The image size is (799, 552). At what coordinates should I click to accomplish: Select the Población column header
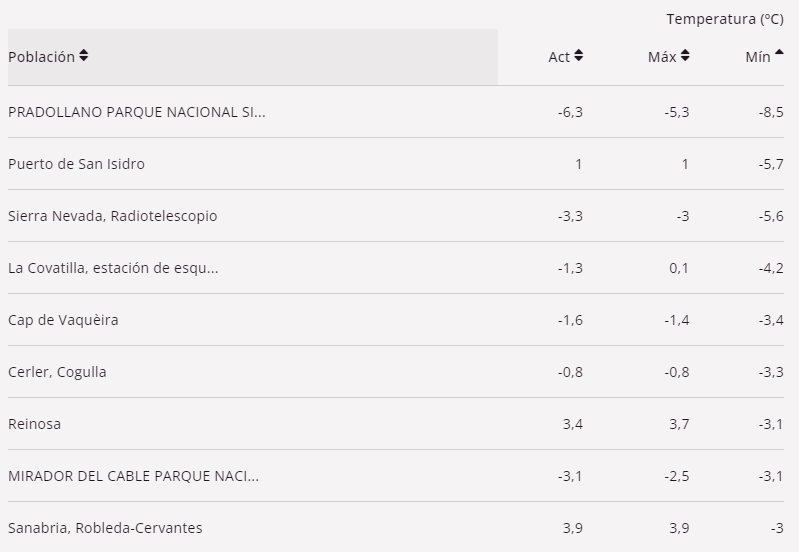[253, 57]
